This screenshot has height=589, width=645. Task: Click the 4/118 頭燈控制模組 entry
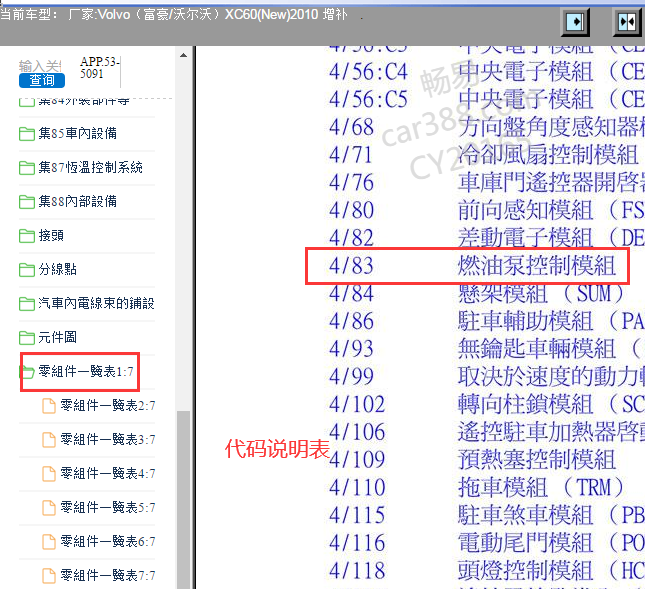coord(487,570)
